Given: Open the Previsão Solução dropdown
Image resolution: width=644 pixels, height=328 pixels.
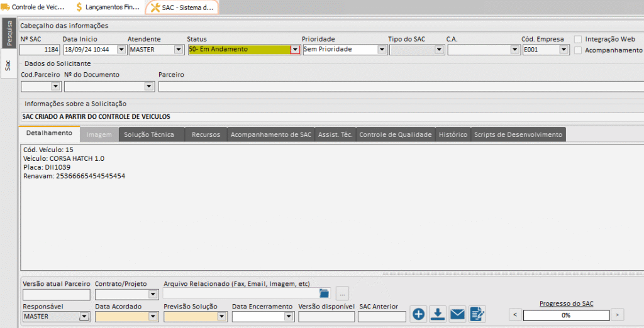Looking at the screenshot, I should tap(221, 317).
